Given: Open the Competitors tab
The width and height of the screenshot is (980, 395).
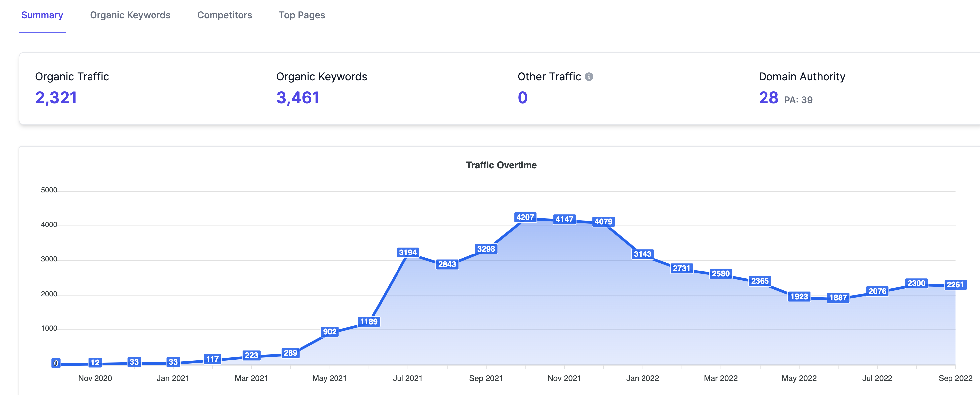Looking at the screenshot, I should click(x=224, y=15).
